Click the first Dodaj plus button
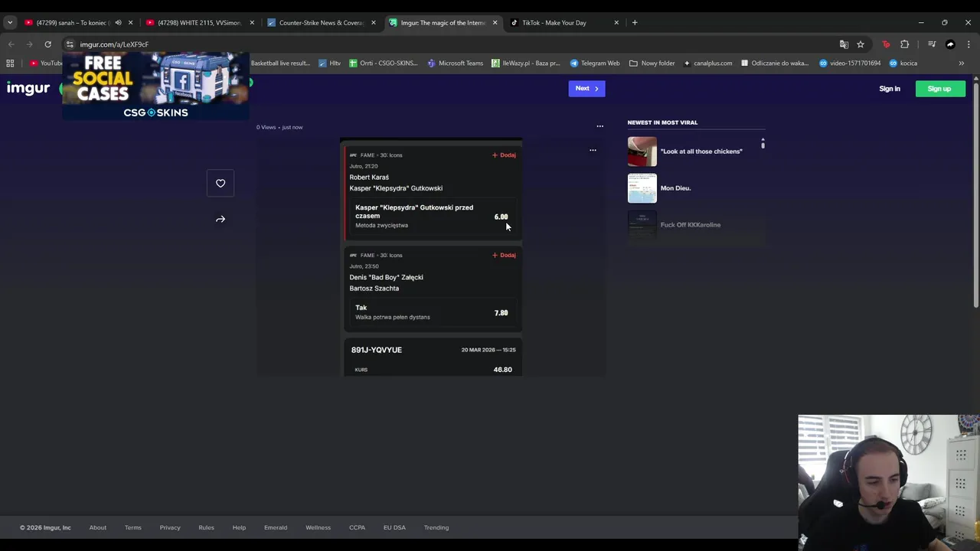The image size is (980, 551). click(504, 155)
